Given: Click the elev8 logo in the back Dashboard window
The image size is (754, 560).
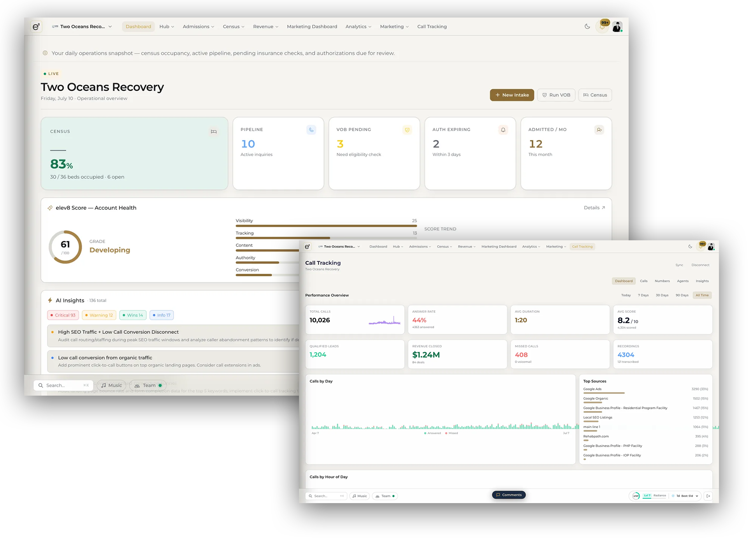Looking at the screenshot, I should pyautogui.click(x=36, y=26).
